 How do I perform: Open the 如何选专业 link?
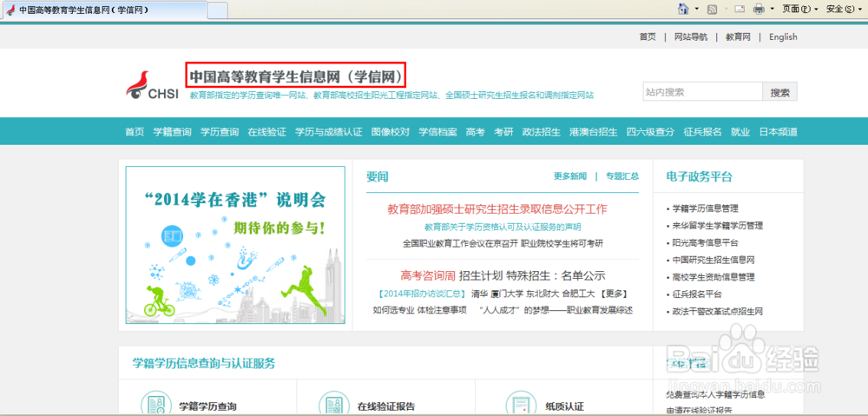click(x=393, y=310)
